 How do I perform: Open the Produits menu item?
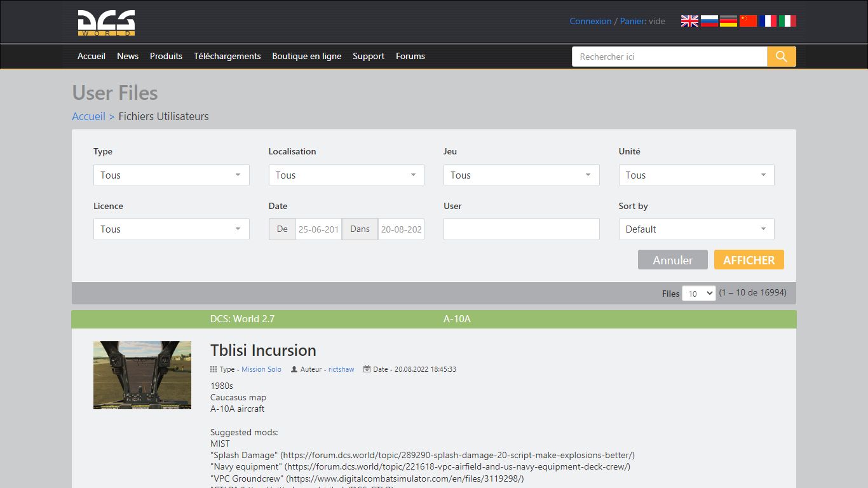pos(166,56)
